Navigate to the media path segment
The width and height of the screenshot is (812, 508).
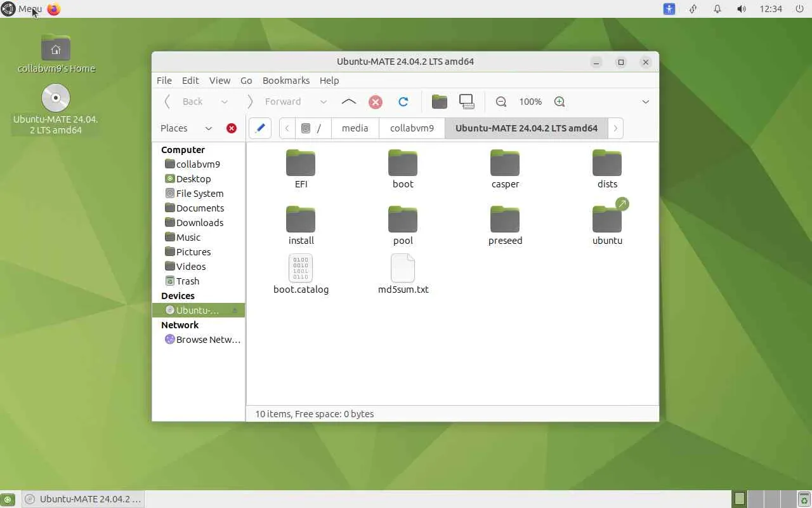(x=355, y=128)
